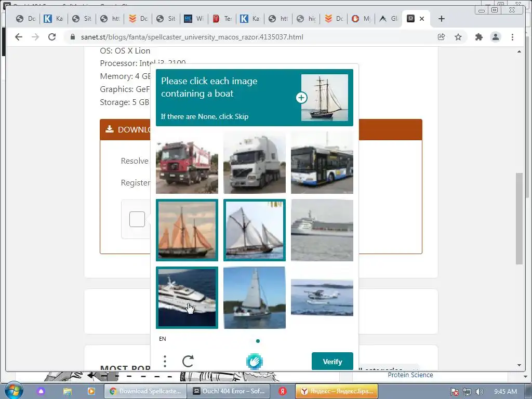Image resolution: width=532 pixels, height=399 pixels.
Task: Click the share page icon in address bar
Action: coord(442,37)
